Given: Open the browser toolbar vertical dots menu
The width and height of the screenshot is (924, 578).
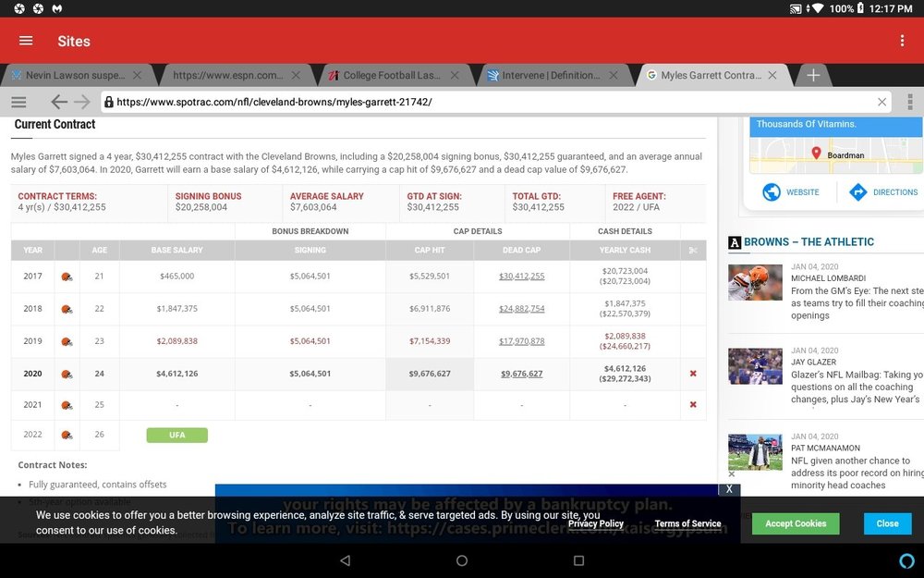Looking at the screenshot, I should tap(910, 102).
